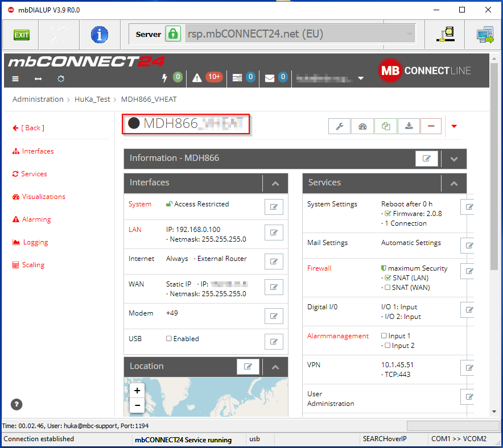
Task: Edit the WAN interface row
Action: (274, 287)
